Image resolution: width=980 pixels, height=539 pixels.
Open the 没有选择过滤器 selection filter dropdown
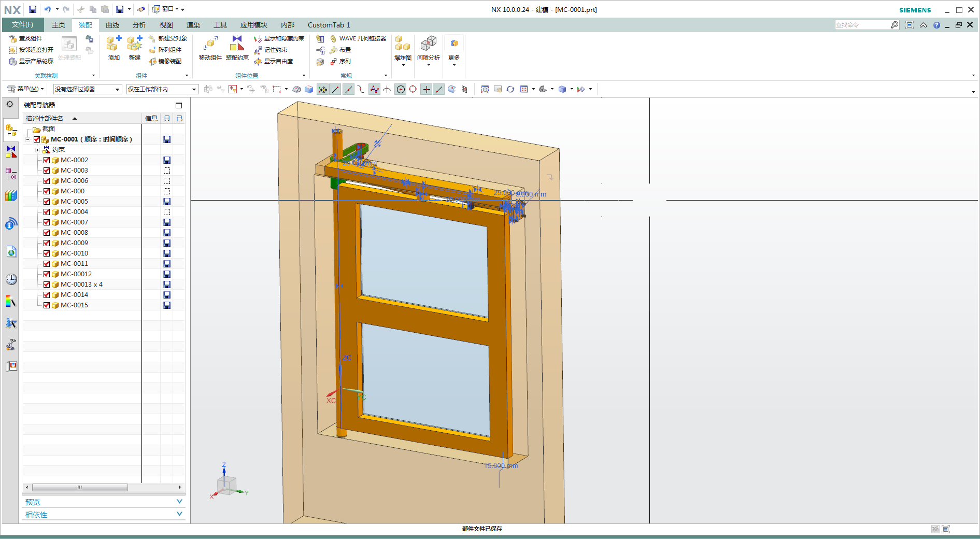click(x=87, y=89)
